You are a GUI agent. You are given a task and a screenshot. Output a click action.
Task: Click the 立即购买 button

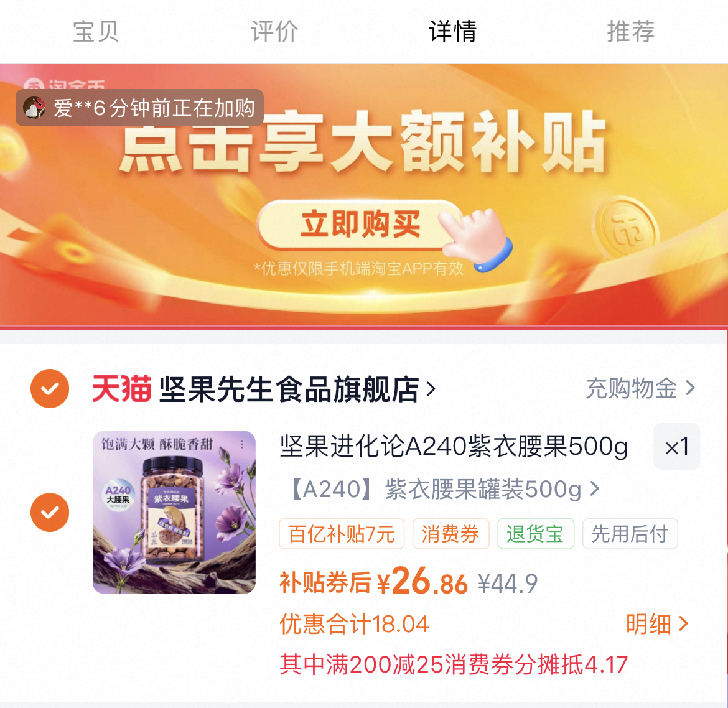360,224
